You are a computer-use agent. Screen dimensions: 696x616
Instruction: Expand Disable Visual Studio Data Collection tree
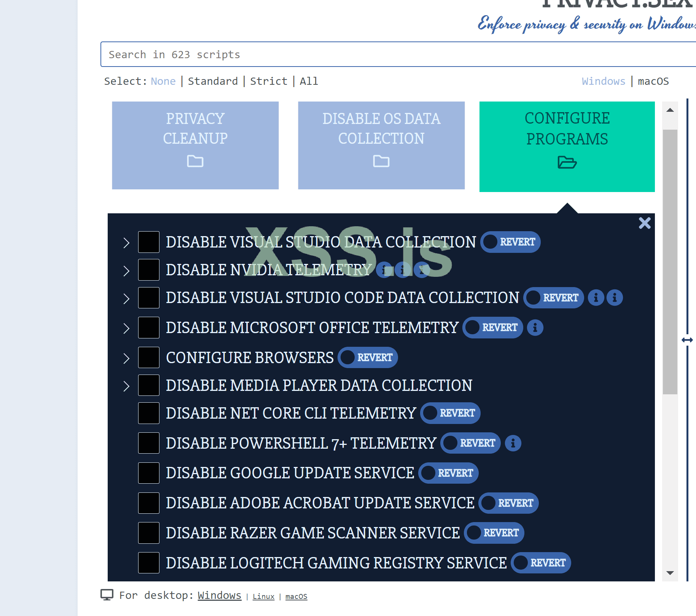point(126,243)
